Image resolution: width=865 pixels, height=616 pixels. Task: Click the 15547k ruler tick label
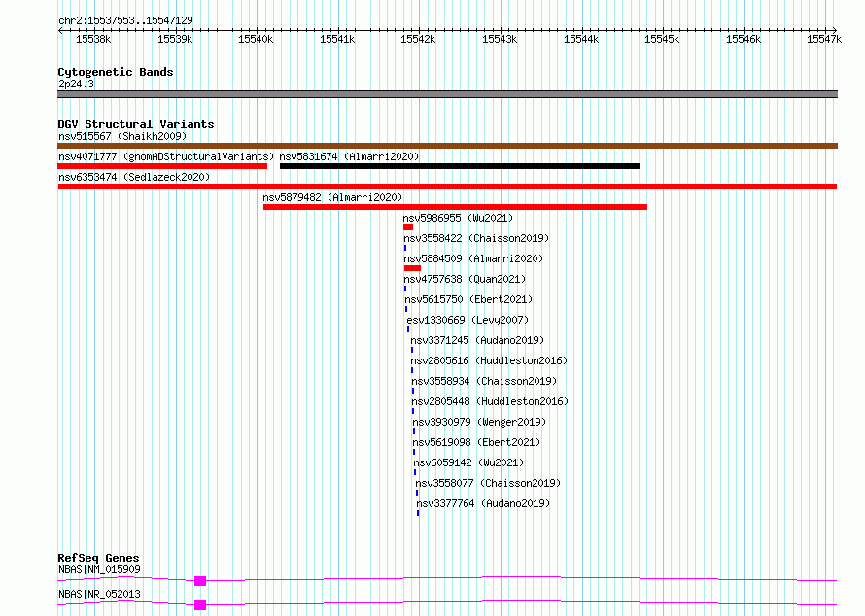coord(824,39)
